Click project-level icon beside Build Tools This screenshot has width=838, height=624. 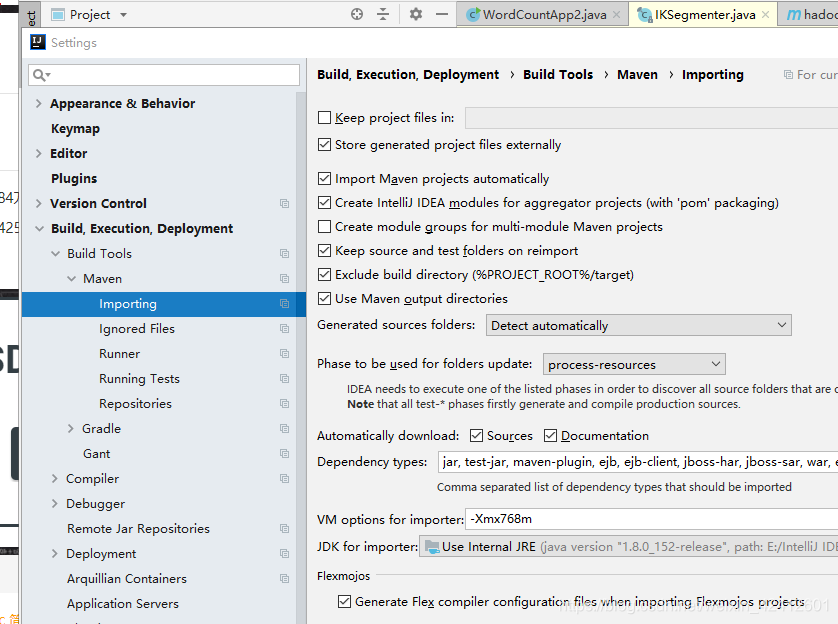coord(284,254)
